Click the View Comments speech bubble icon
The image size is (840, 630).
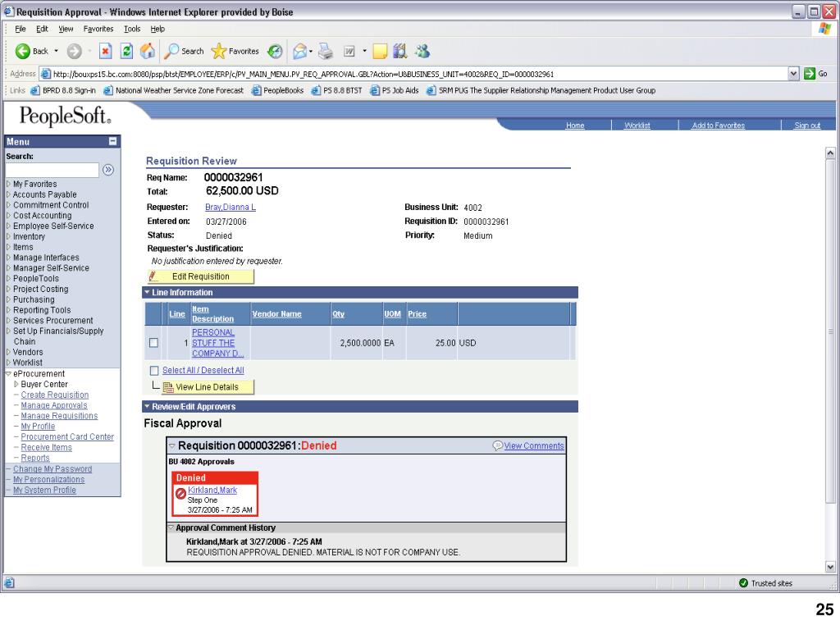coord(498,445)
